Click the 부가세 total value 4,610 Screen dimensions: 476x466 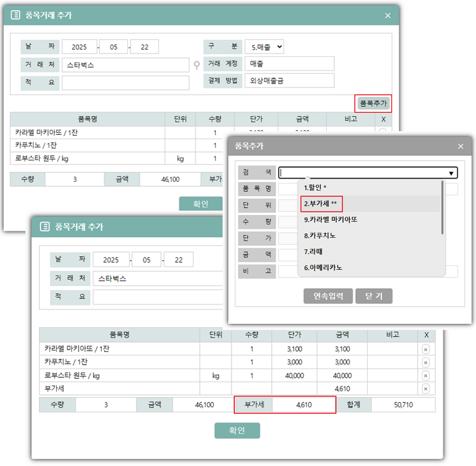(x=304, y=405)
